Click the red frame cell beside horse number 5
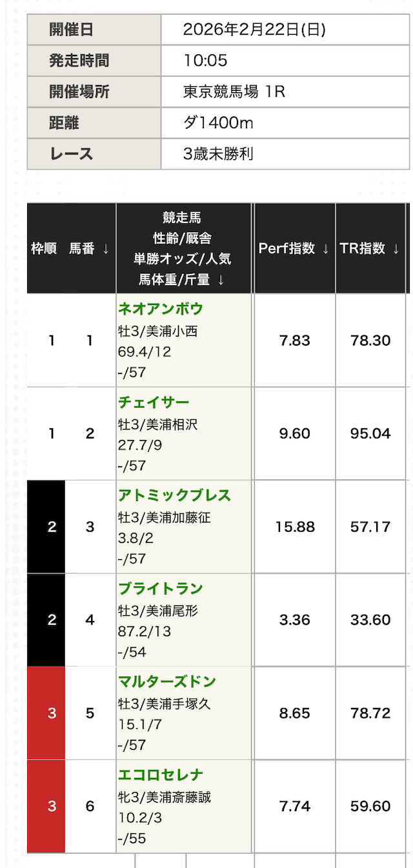 tap(52, 713)
